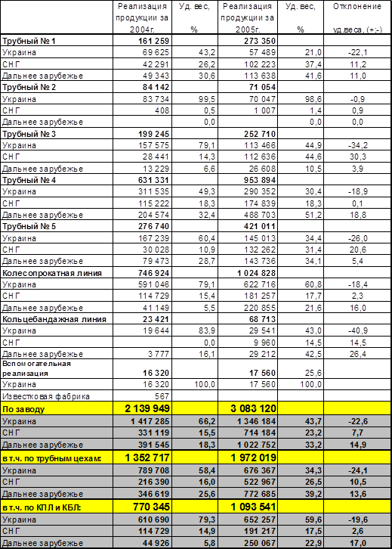Click the 2005 sales column header
This screenshot has width=392, height=549.
(248, 17)
